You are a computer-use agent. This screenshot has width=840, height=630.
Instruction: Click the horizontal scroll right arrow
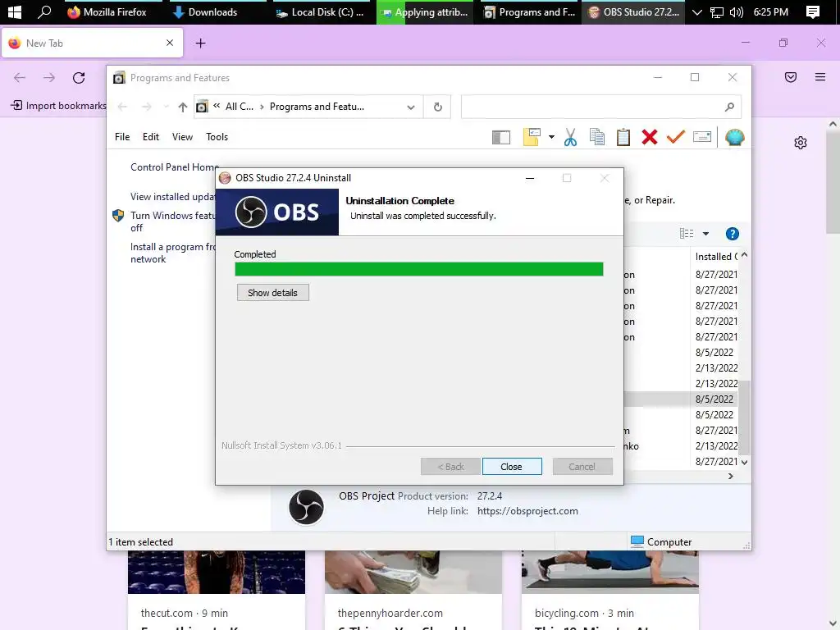pos(731,477)
